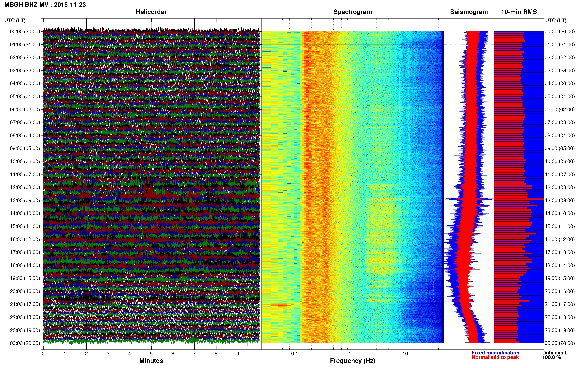Image resolution: width=588 pixels, height=368 pixels.
Task: Click the helicorder minute tick '5'
Action: point(151,354)
